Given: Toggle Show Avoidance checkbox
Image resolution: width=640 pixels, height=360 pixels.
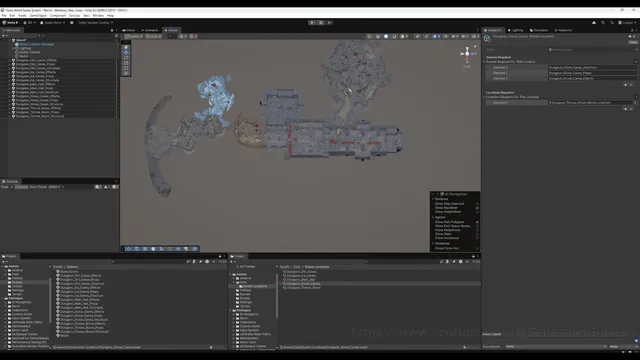Looking at the screenshot, I should [477, 238].
